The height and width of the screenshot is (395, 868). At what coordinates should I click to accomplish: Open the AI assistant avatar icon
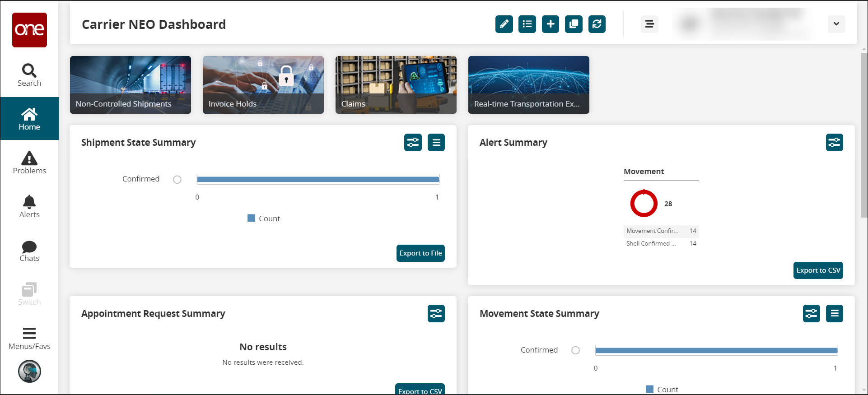click(29, 372)
